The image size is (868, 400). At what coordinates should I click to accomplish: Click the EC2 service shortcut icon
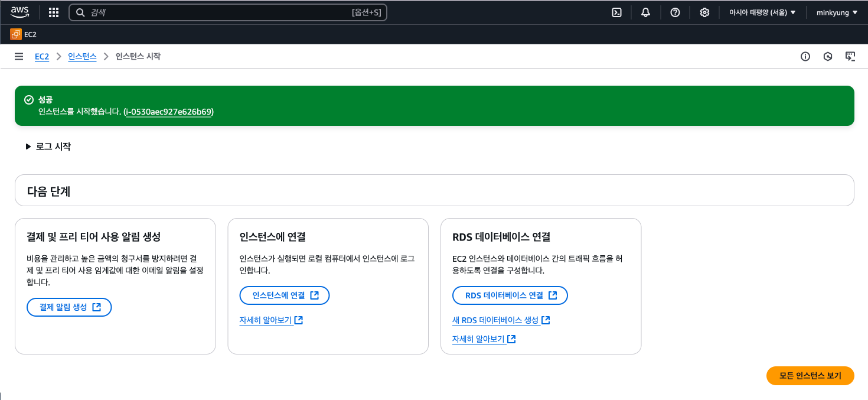click(16, 34)
